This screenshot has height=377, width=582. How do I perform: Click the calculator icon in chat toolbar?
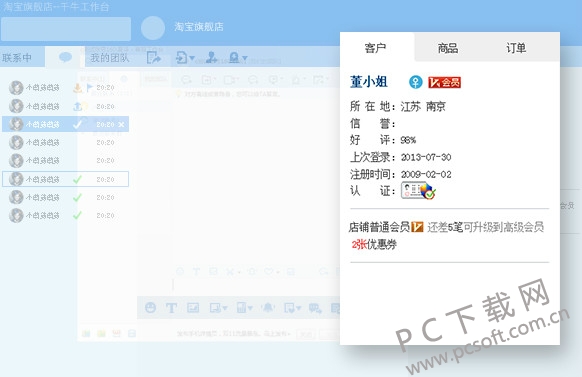241,308
